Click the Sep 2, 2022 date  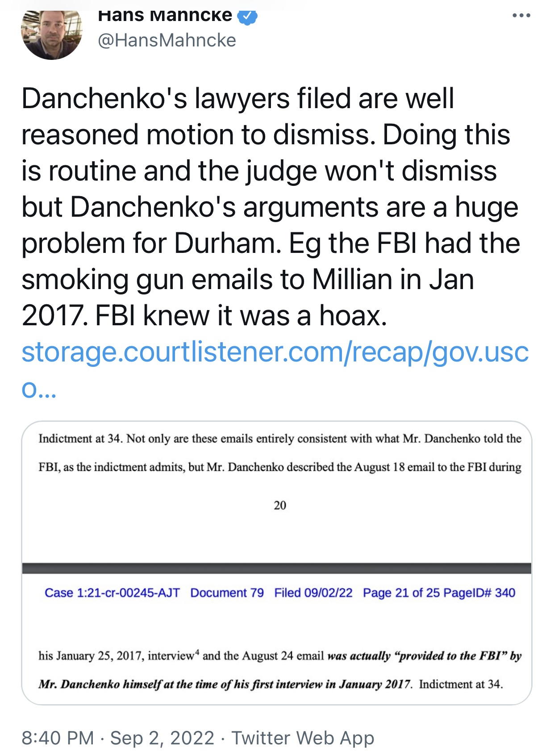point(162,738)
